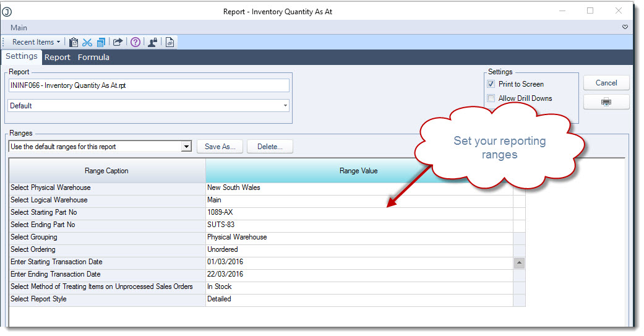Select the Select Ending Part No caption
This screenshot has height=336, width=644.
click(x=107, y=225)
